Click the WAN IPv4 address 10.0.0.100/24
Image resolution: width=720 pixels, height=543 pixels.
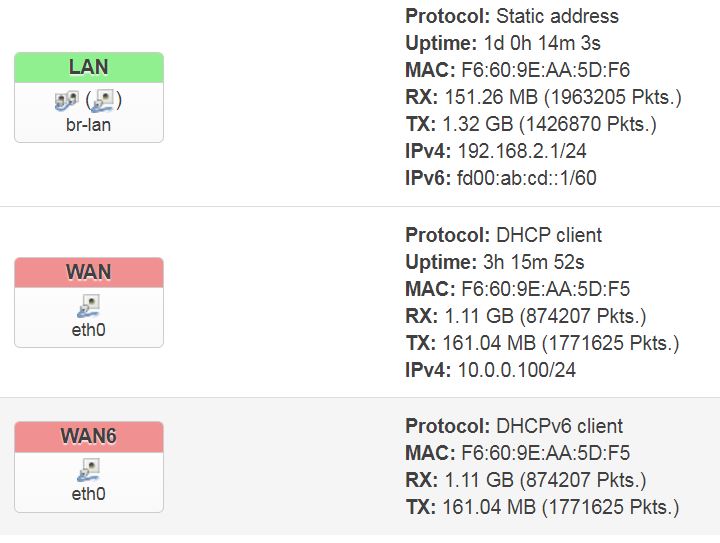click(x=518, y=370)
